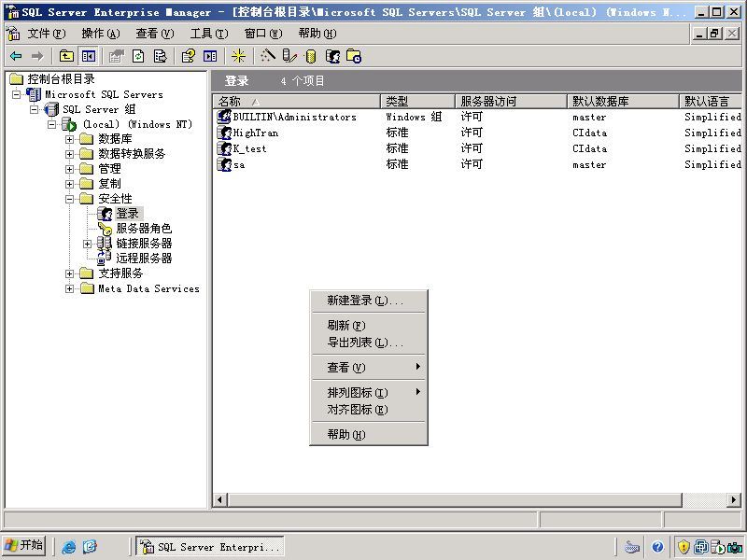The image size is (747, 560).
Task: Sort by the 类型 column header
Action: pyautogui.click(x=417, y=102)
